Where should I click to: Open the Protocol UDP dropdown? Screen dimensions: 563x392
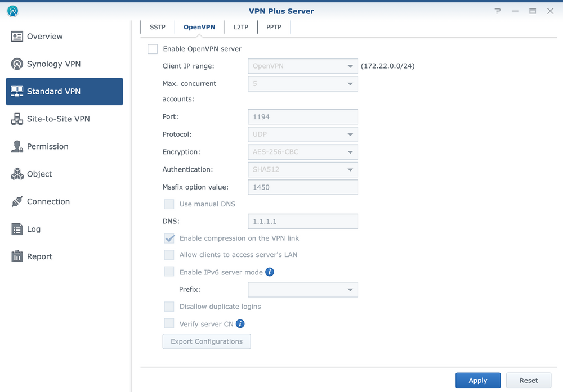303,134
